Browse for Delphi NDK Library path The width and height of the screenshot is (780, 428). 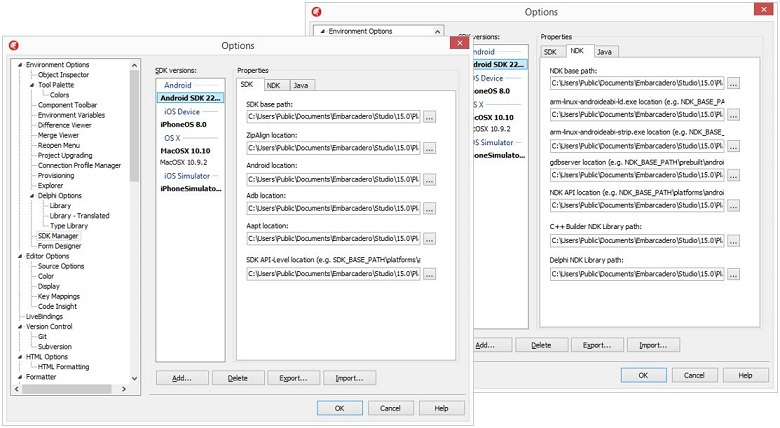pos(733,274)
